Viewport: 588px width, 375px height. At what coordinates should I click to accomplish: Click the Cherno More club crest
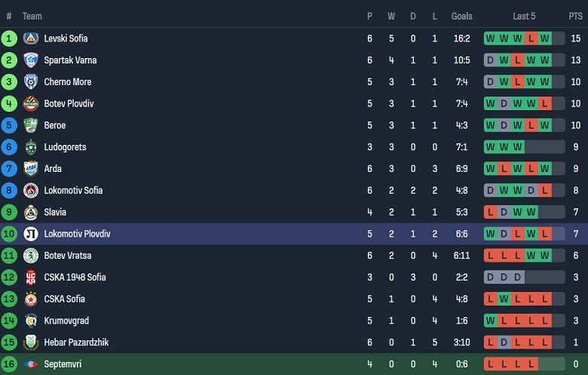(x=31, y=82)
